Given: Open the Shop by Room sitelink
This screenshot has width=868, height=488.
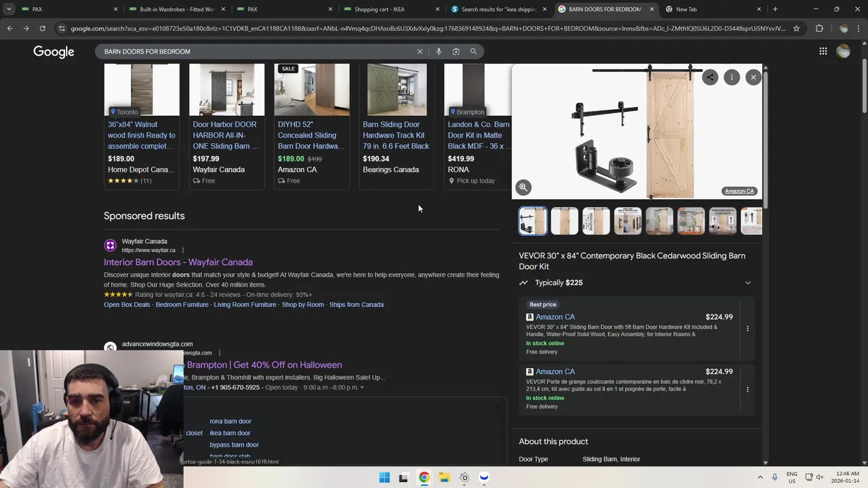Looking at the screenshot, I should [x=303, y=305].
